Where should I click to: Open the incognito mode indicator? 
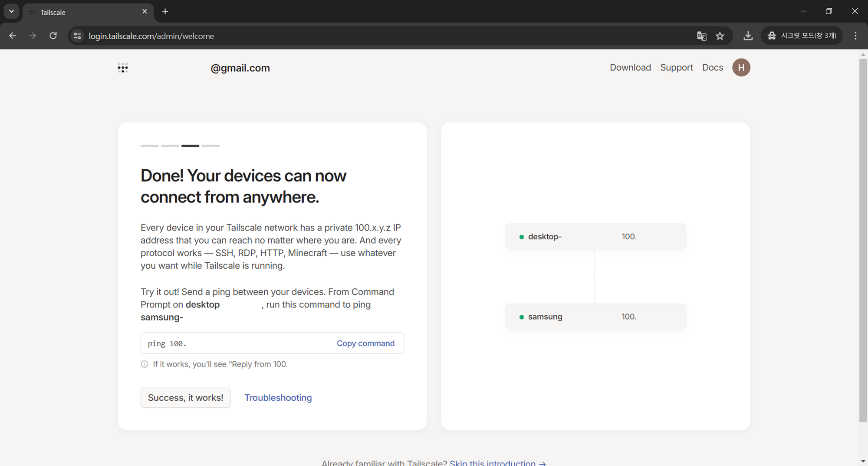(802, 36)
